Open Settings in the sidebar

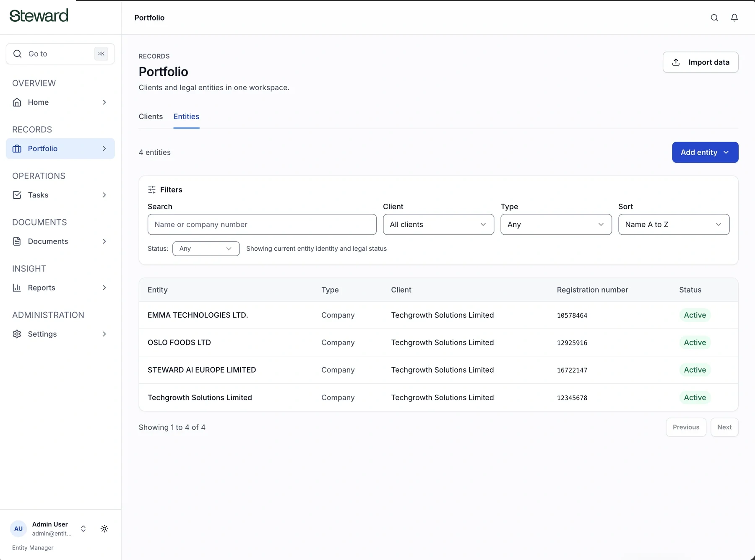click(60, 334)
